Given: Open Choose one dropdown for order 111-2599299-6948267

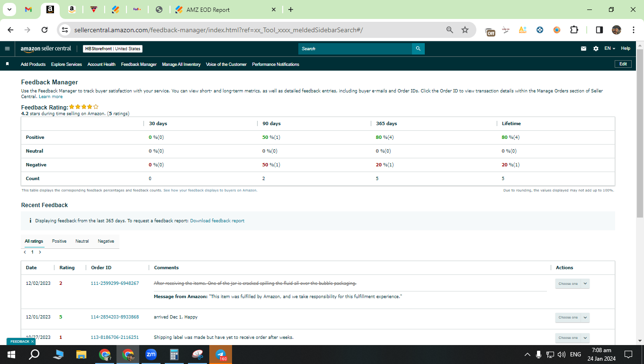Looking at the screenshot, I should point(572,283).
